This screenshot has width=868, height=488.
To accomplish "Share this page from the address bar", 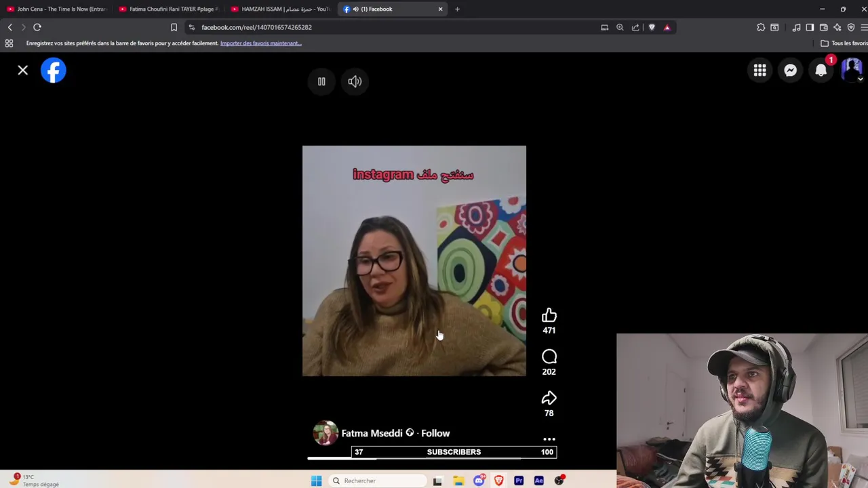I will click(635, 27).
